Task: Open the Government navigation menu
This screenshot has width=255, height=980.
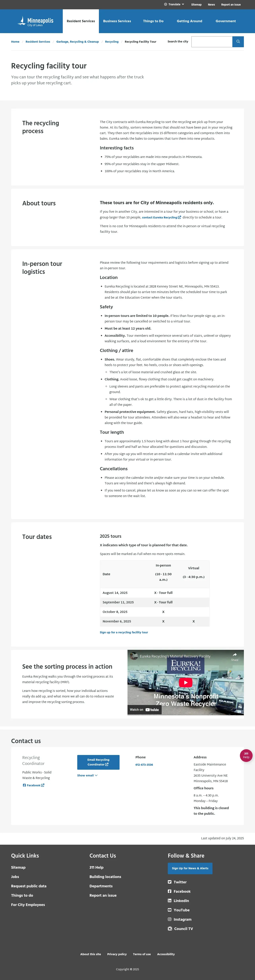Action: pyautogui.click(x=225, y=21)
